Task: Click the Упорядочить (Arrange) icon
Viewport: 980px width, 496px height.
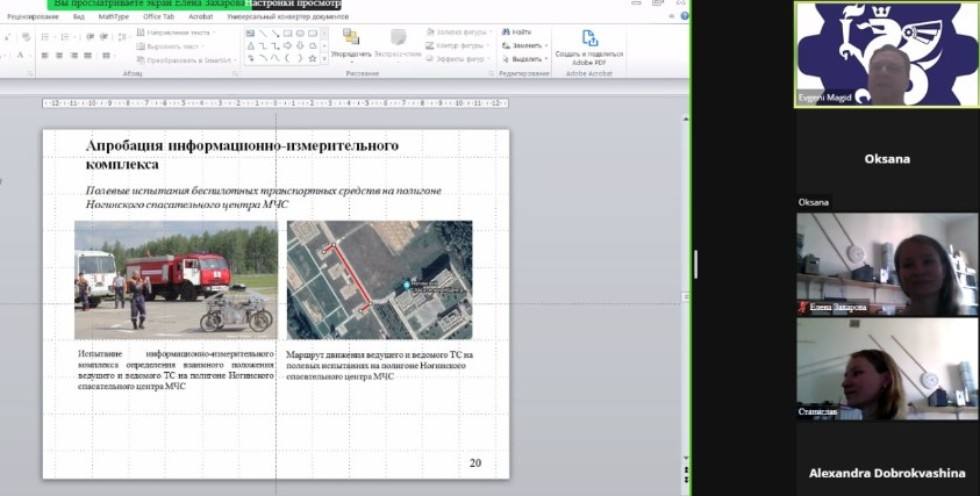Action: point(350,38)
